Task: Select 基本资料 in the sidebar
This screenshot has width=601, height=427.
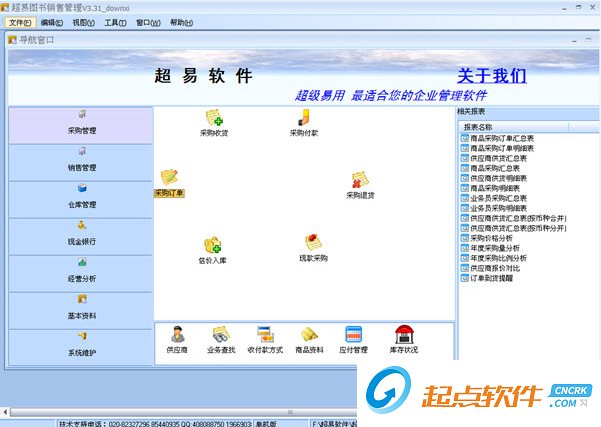Action: (81, 310)
